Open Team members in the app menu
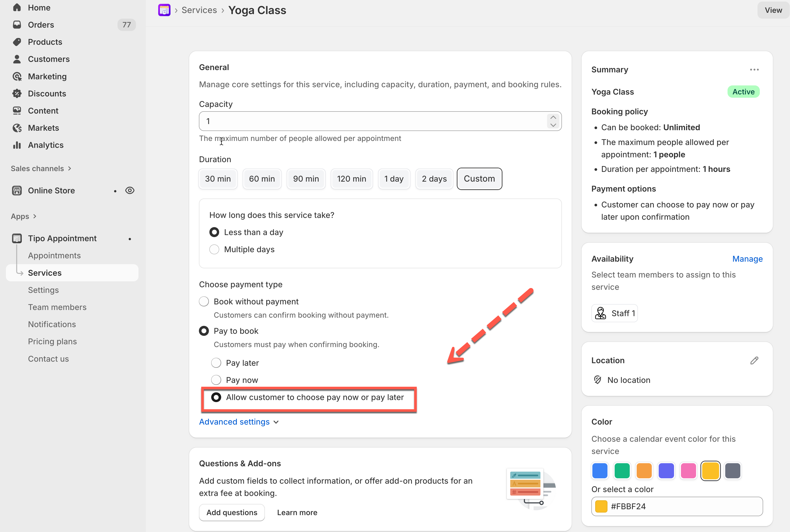This screenshot has width=790, height=532. (x=57, y=307)
